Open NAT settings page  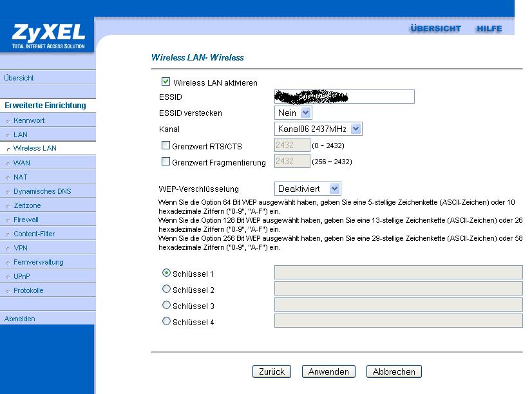[x=21, y=177]
